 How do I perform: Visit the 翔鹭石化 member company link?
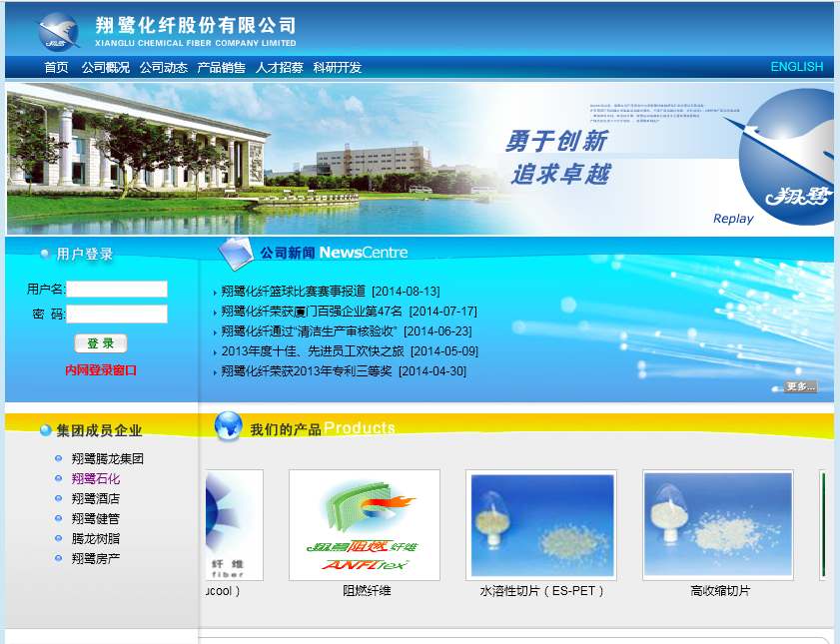coord(96,478)
